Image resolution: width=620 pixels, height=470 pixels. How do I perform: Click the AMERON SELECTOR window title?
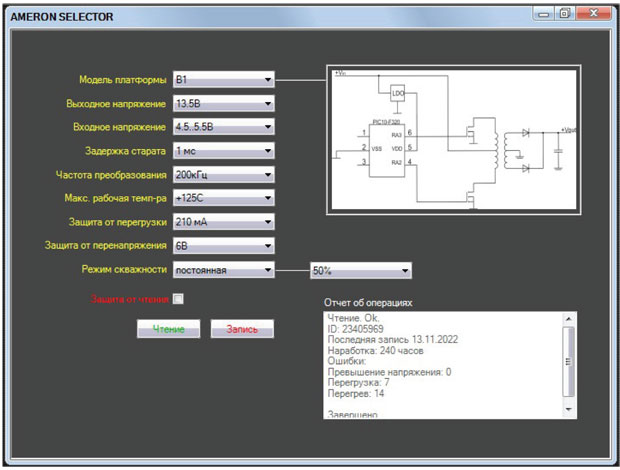pos(62,17)
